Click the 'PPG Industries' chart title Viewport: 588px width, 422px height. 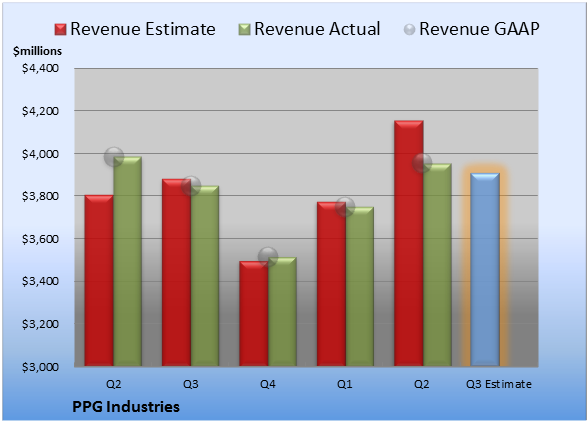pyautogui.click(x=126, y=407)
